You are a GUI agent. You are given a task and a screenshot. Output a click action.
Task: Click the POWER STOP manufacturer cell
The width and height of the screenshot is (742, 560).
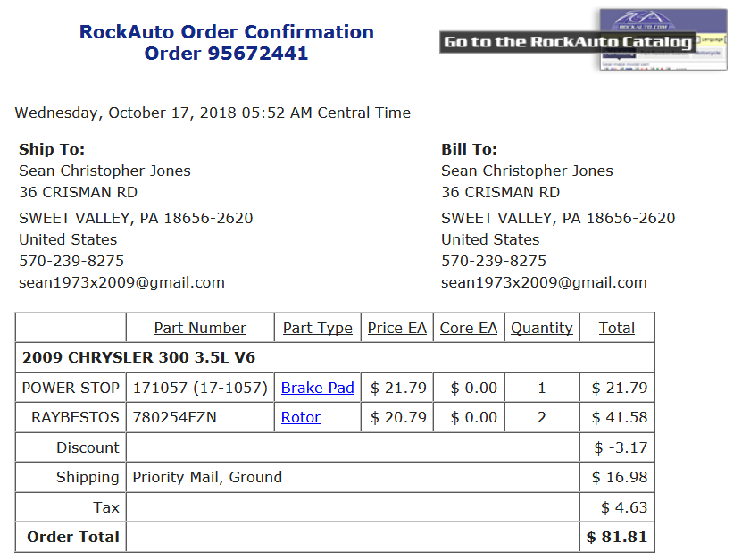71,388
